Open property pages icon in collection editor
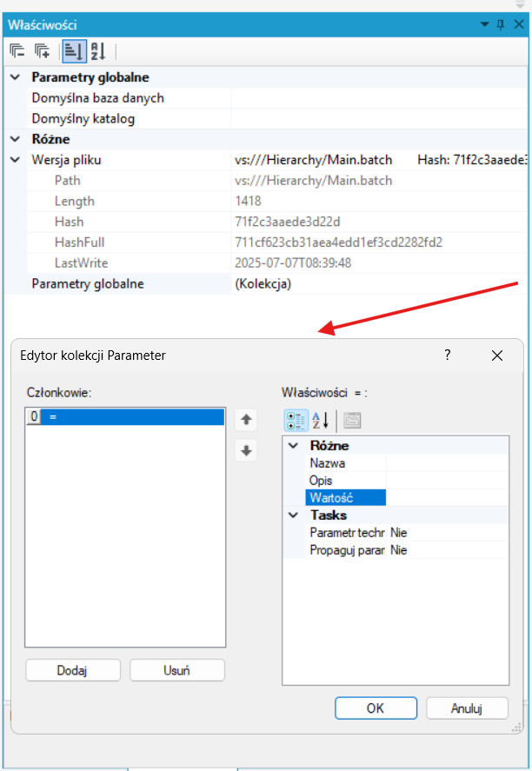 click(352, 421)
